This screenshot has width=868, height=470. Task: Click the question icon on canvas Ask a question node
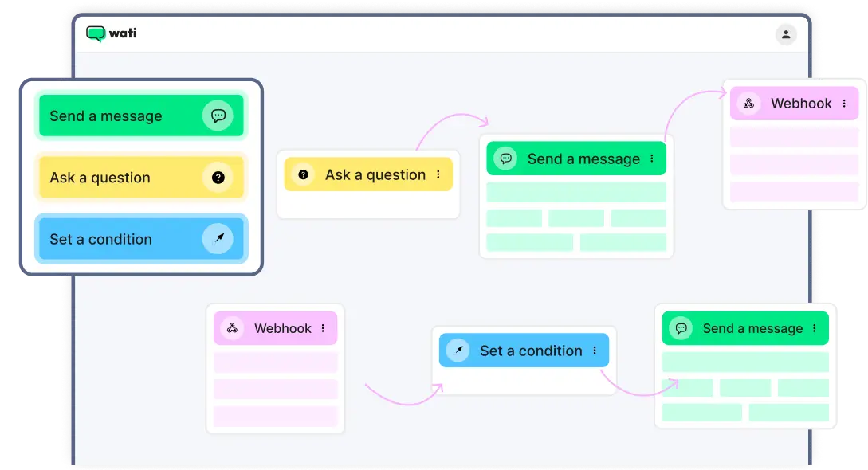coord(304,174)
